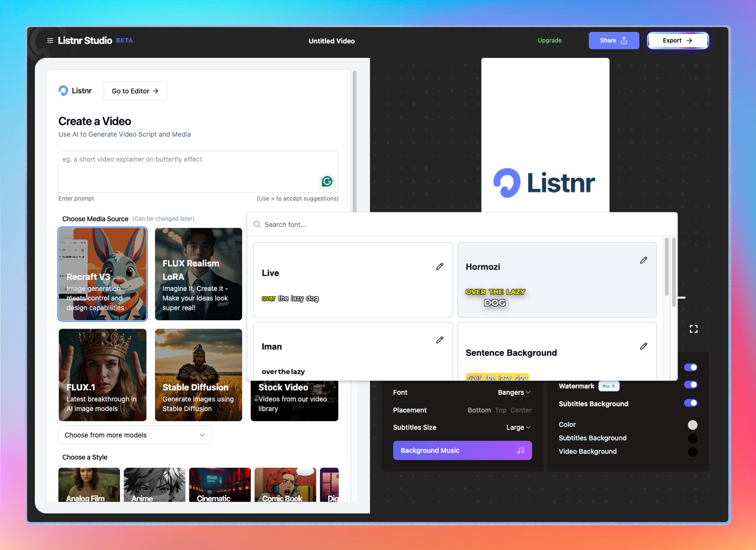Open the Bangers font dropdown
This screenshot has height=550, width=756.
pos(514,392)
